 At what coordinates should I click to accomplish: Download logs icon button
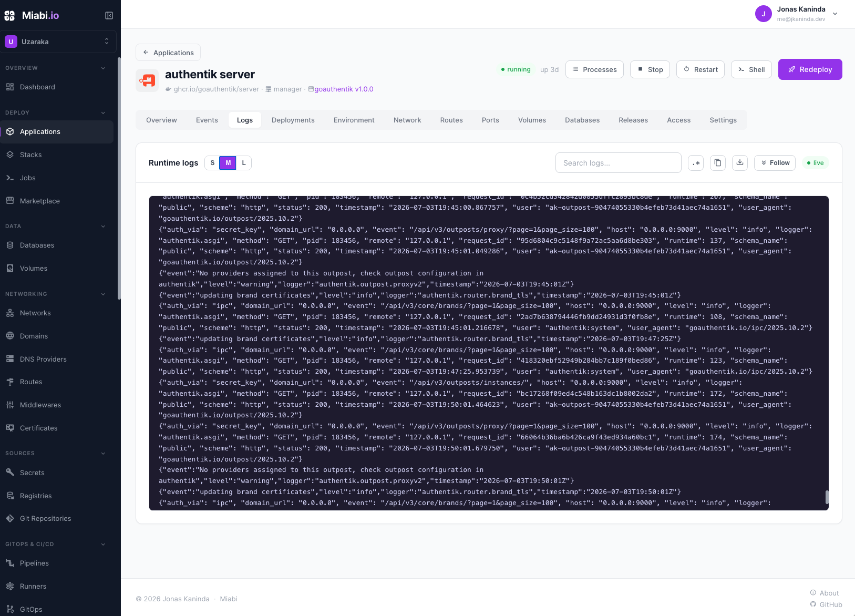coord(740,163)
